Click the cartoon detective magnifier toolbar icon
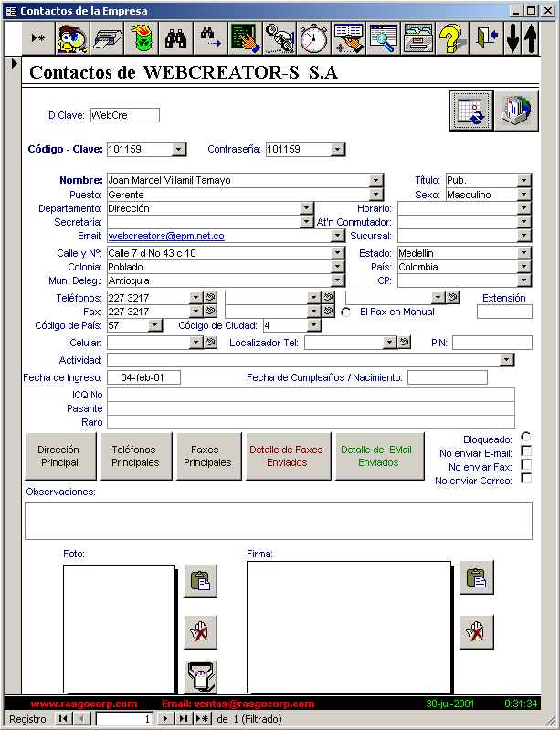 click(x=72, y=38)
